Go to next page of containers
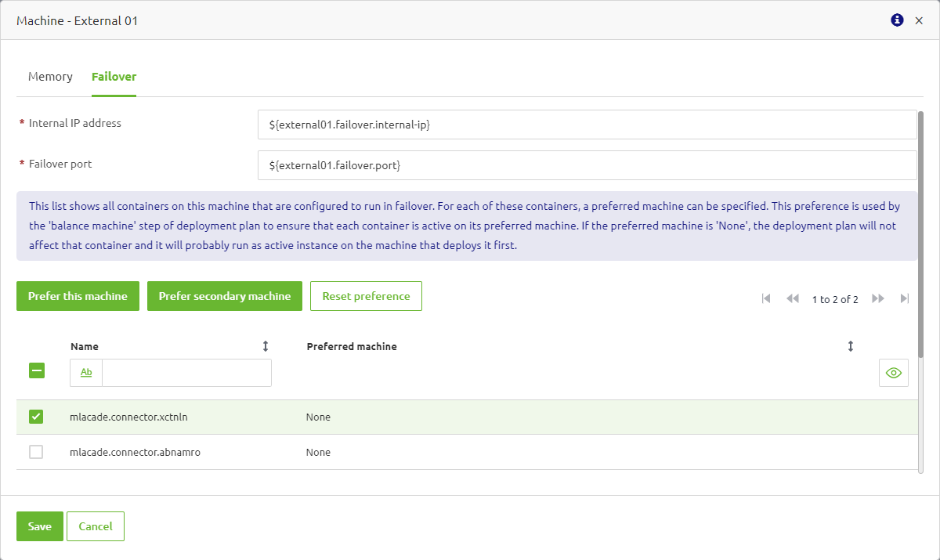Image resolution: width=940 pixels, height=560 pixels. 877,298
